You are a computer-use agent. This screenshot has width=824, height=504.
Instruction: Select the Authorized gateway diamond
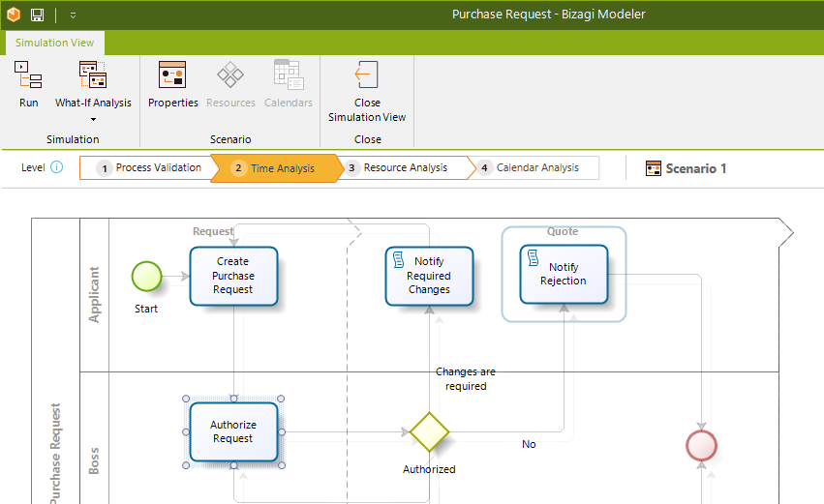point(429,432)
